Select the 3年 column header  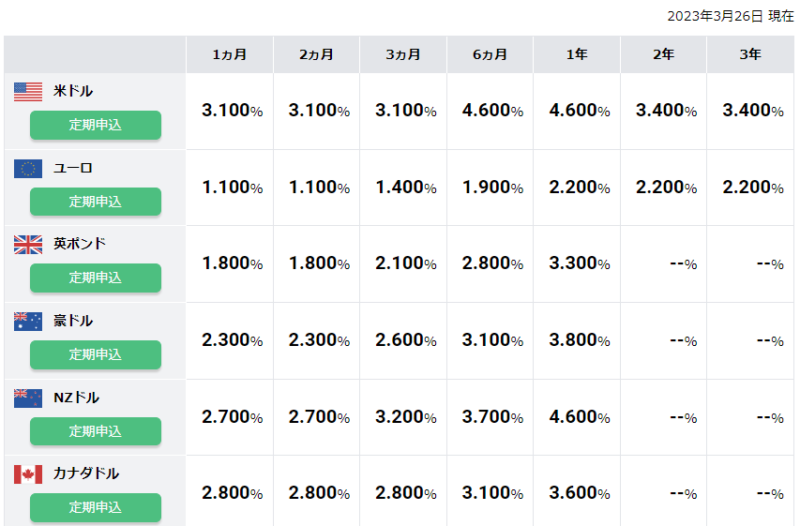pos(750,55)
